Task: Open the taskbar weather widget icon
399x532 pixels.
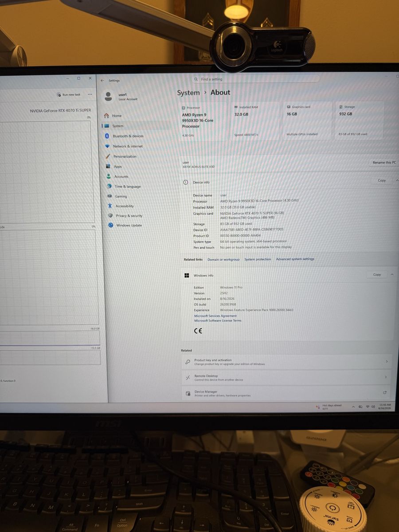Action: click(317, 406)
